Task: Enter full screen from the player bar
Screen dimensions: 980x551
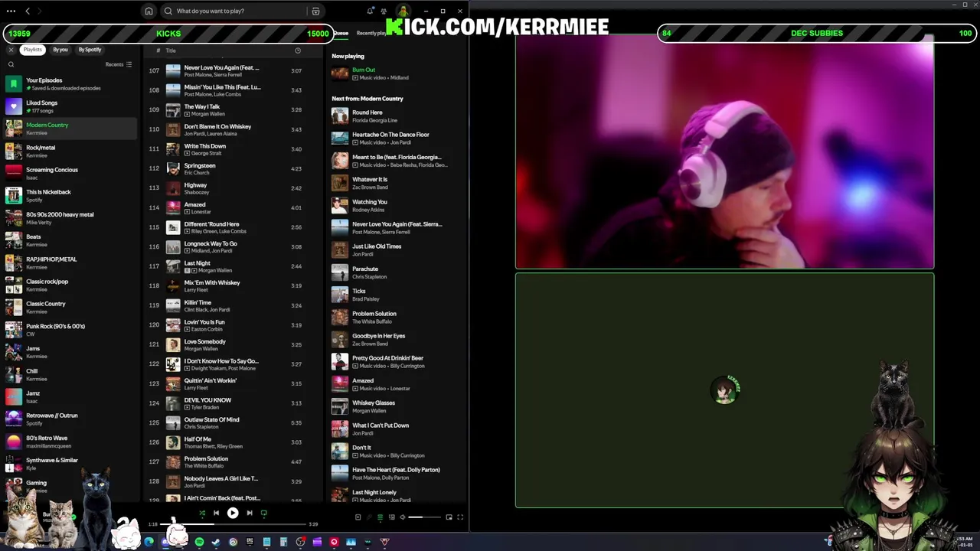Action: (460, 517)
